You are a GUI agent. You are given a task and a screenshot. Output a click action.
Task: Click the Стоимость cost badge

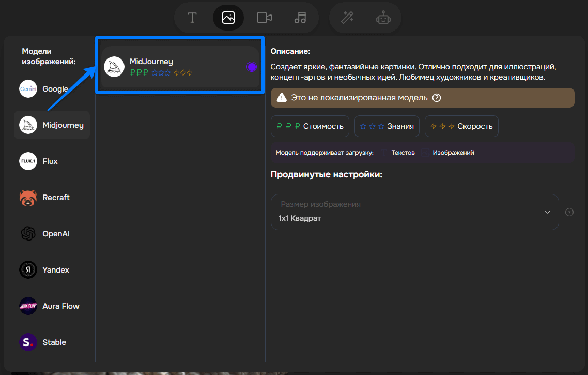pos(310,126)
